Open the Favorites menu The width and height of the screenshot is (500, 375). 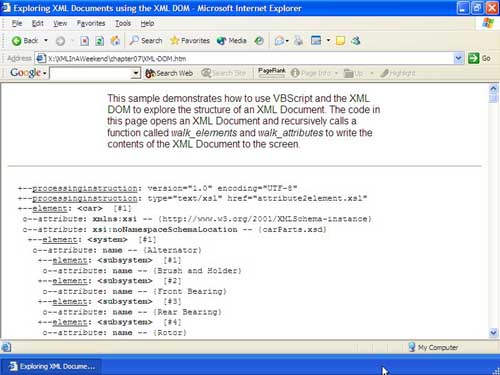(x=91, y=23)
